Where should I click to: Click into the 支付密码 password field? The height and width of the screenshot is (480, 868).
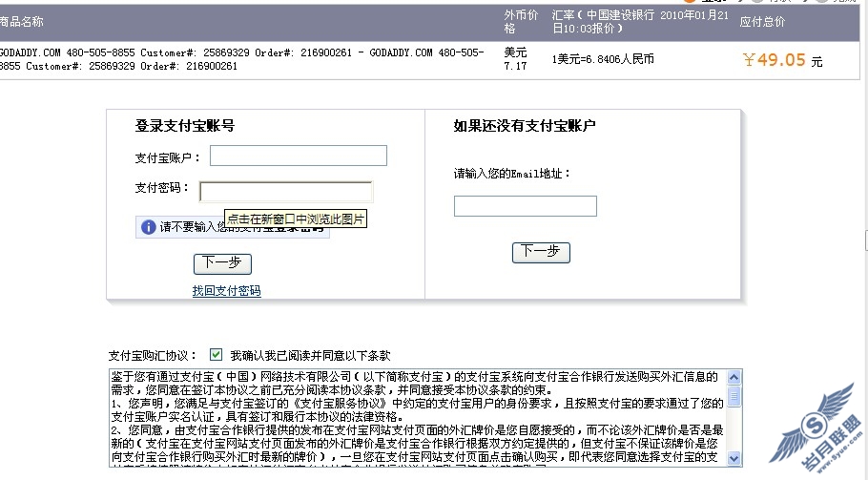tap(285, 192)
